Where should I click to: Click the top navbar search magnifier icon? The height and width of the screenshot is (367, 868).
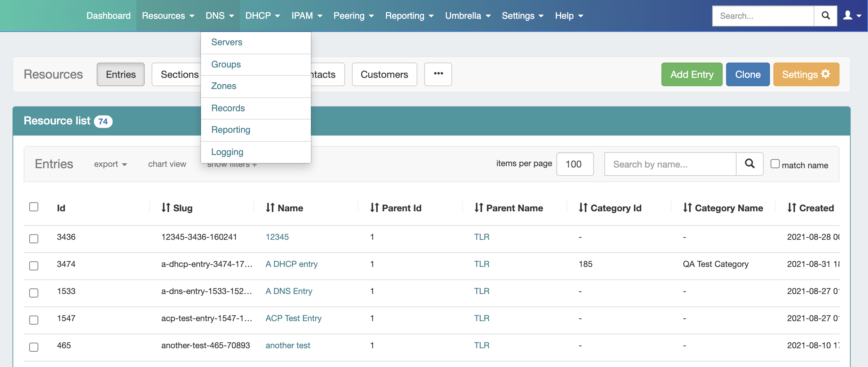pyautogui.click(x=825, y=16)
